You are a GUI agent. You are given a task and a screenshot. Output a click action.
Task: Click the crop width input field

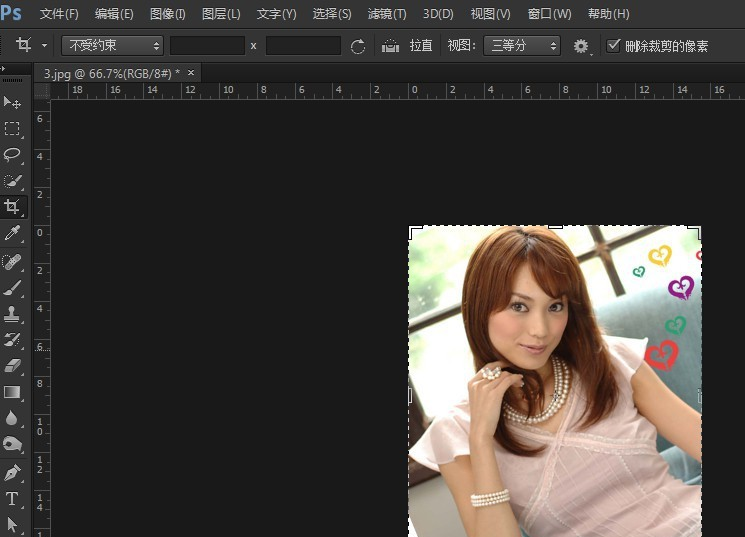click(x=207, y=46)
